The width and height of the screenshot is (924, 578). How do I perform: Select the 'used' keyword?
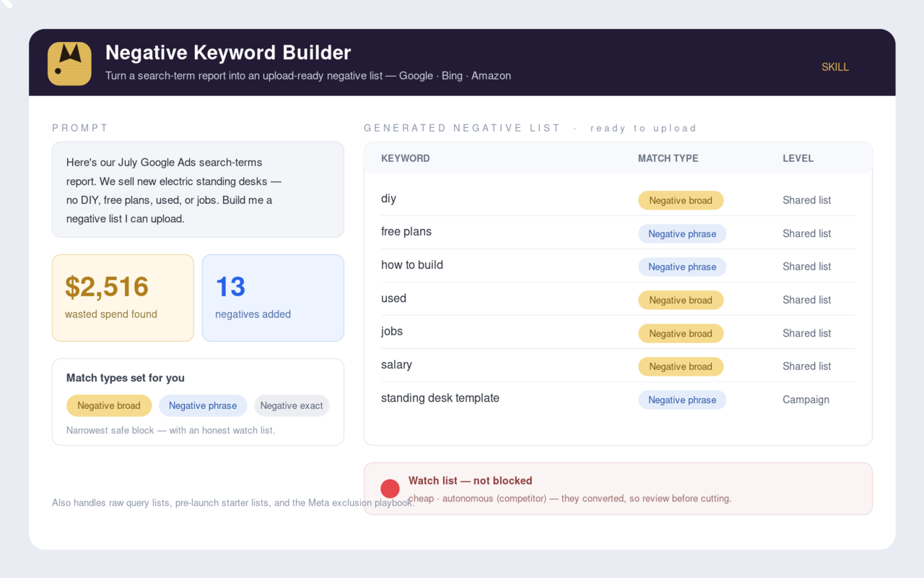pos(393,298)
